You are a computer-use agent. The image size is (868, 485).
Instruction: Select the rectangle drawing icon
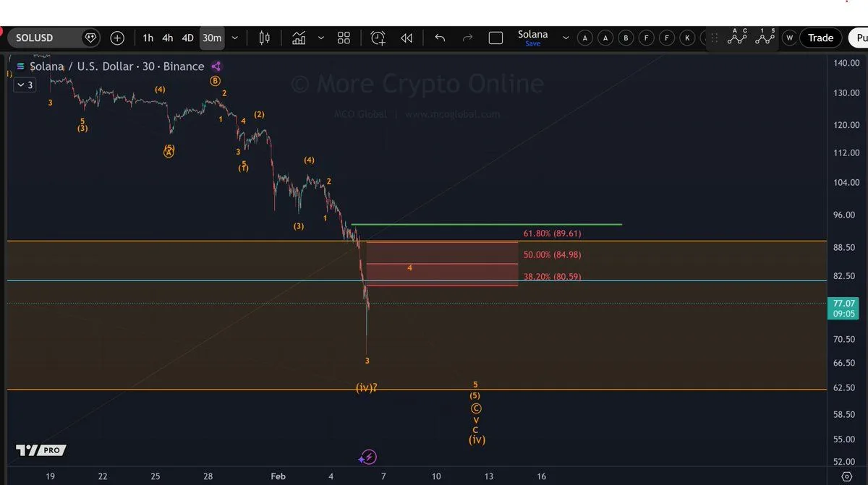[x=495, y=38]
